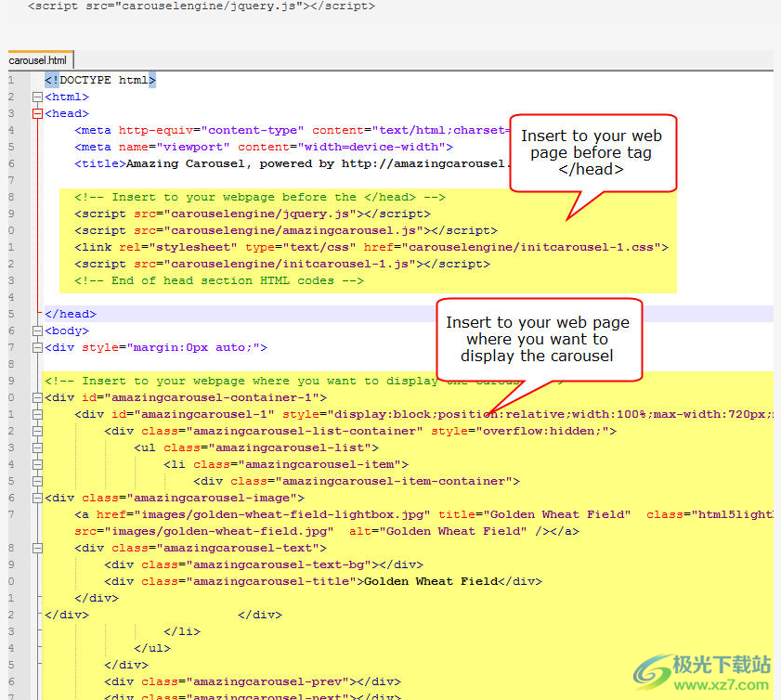Image resolution: width=781 pixels, height=700 pixels.
Task: Collapse fold marker for amazingcarousel-container-1 div
Action: pos(37,397)
